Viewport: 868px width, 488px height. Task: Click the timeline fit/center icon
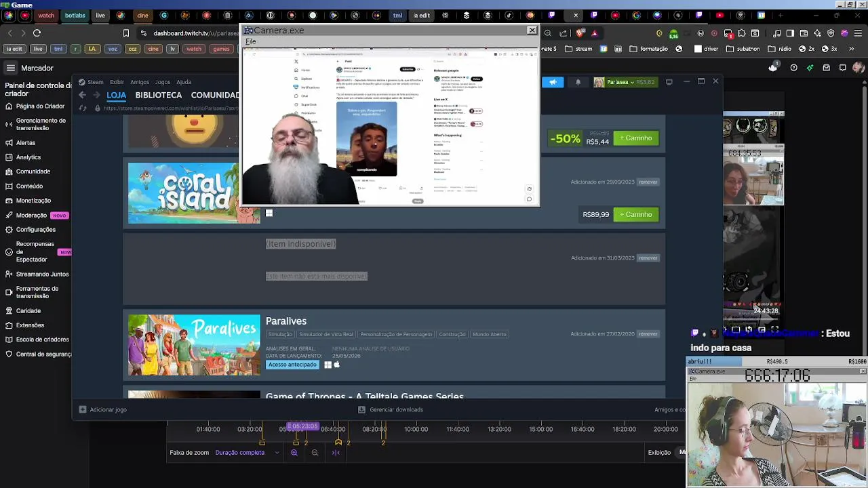336,453
